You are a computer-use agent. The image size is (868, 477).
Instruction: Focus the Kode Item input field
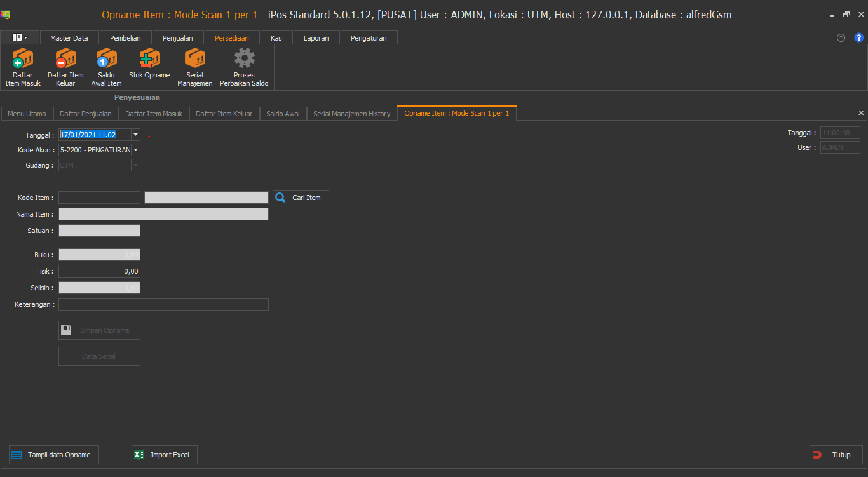click(99, 198)
